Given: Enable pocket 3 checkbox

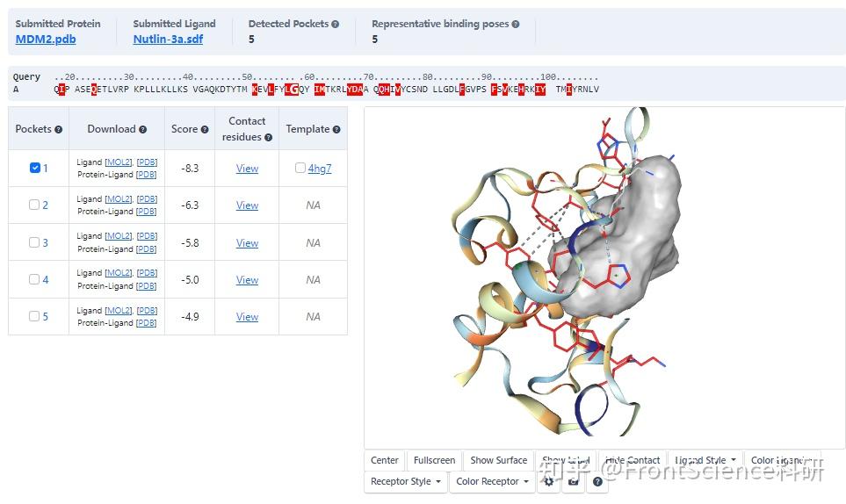Looking at the screenshot, I should [x=34, y=242].
